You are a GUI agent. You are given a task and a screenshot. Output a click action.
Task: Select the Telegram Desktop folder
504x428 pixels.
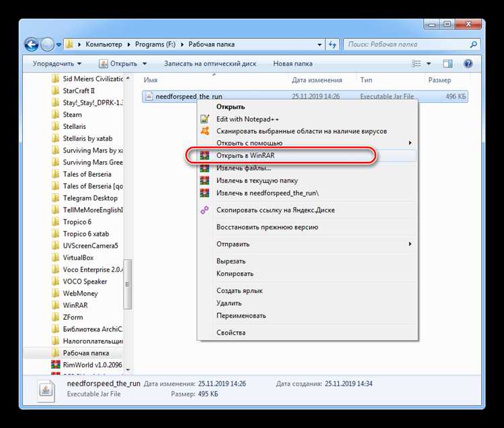click(x=90, y=198)
